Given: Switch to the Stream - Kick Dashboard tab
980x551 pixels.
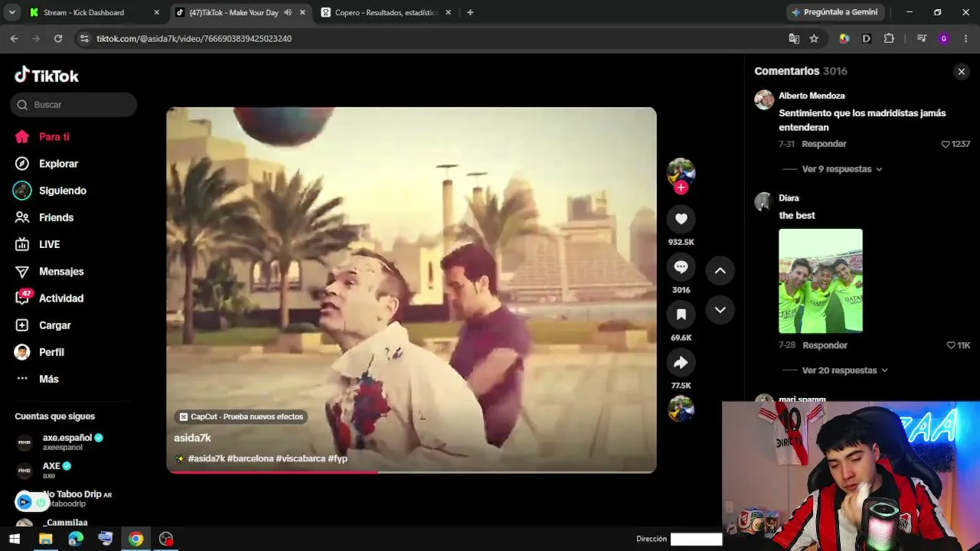Looking at the screenshot, I should coord(83,12).
